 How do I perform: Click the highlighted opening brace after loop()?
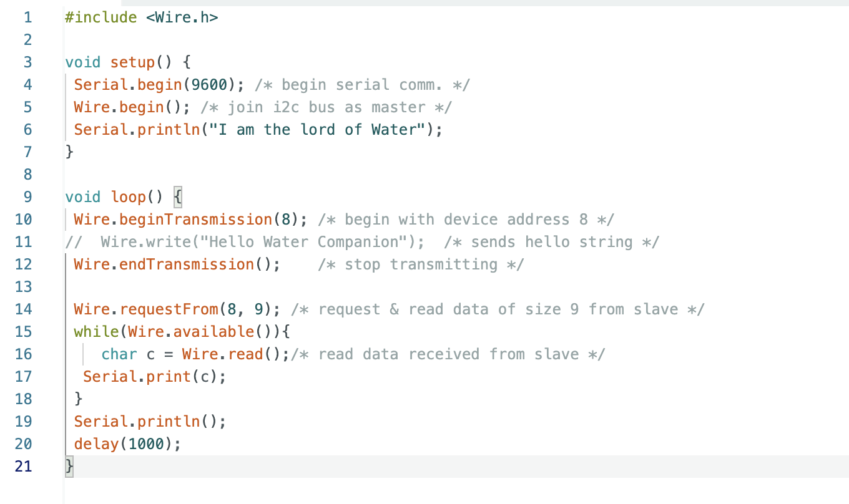pyautogui.click(x=177, y=197)
